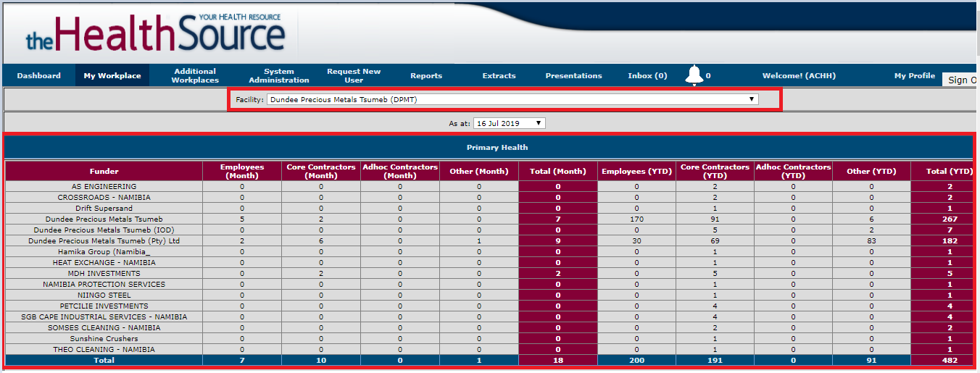Open Additional Workplaces menu
The width and height of the screenshot is (980, 373).
click(x=195, y=75)
